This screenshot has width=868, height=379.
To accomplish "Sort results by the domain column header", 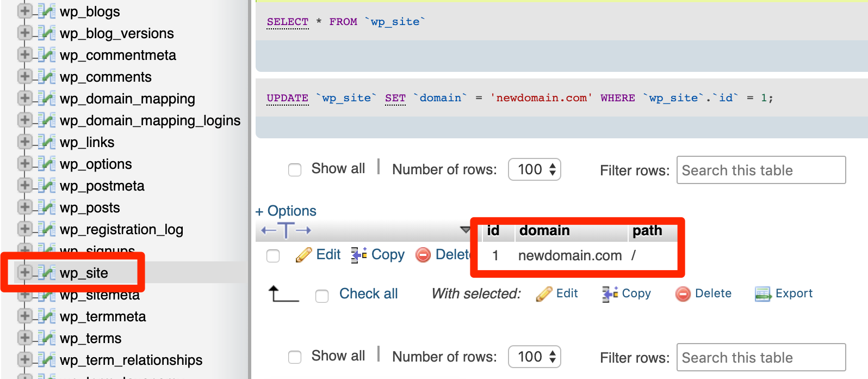I will click(544, 231).
